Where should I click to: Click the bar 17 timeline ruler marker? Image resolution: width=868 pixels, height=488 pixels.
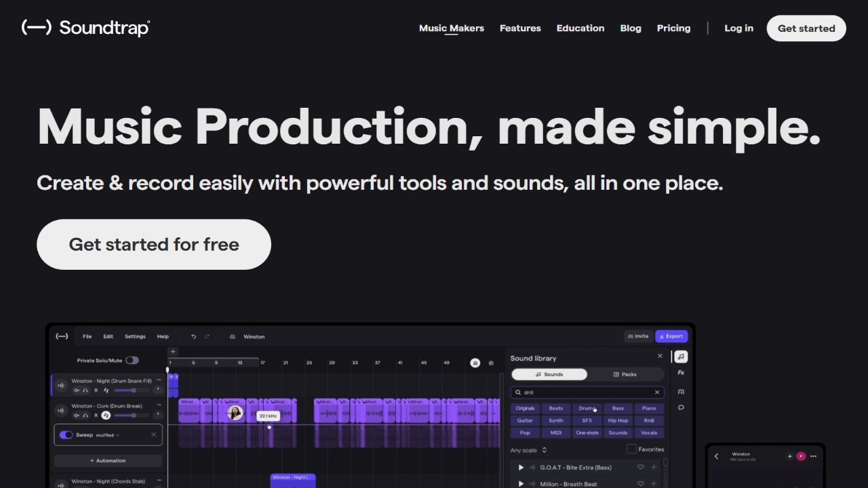point(262,363)
